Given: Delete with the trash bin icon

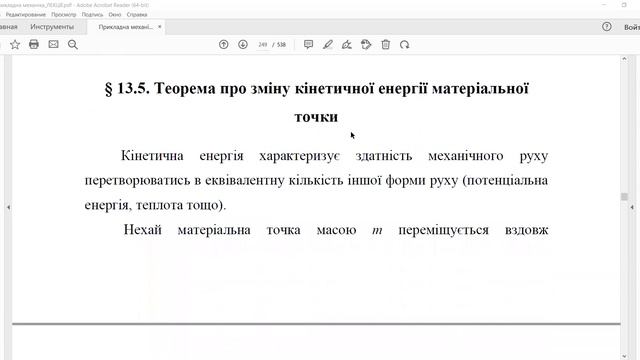Looking at the screenshot, I should pos(385,44).
